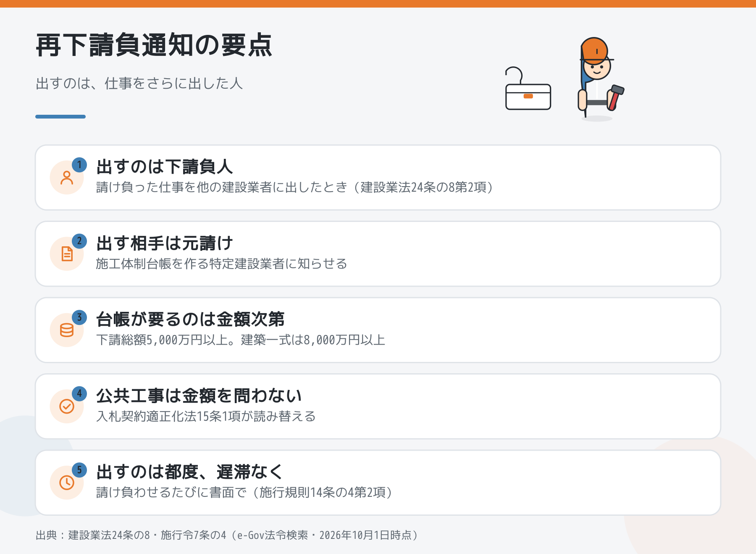The image size is (756, 554).
Task: Click the worker with hammer illustration
Action: [601, 79]
